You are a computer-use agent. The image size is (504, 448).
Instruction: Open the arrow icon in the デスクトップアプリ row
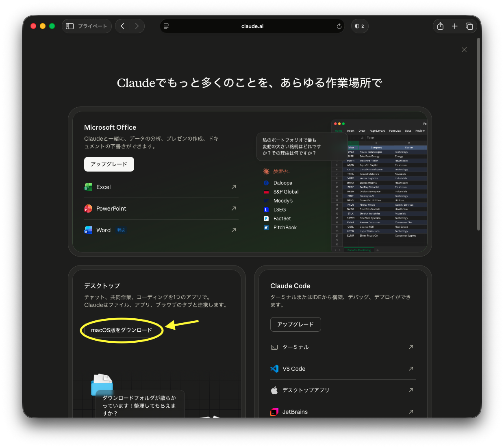(411, 390)
